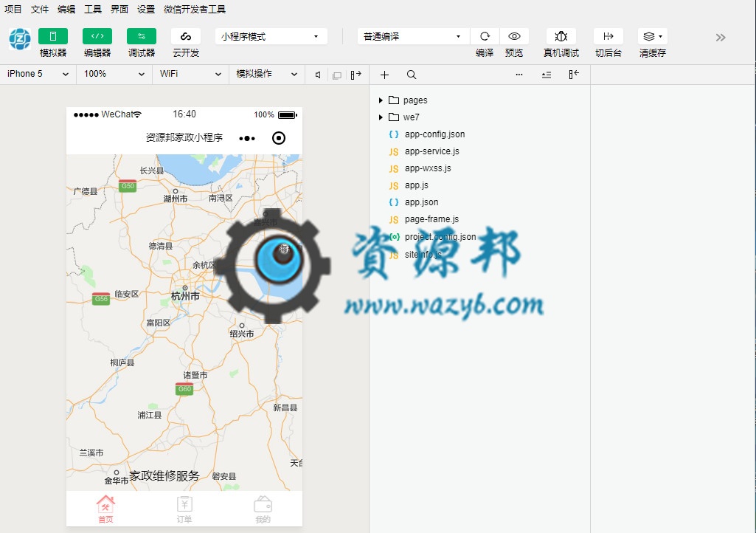Click 湖州市 label on the map
Image resolution: width=756 pixels, height=533 pixels.
click(175, 199)
